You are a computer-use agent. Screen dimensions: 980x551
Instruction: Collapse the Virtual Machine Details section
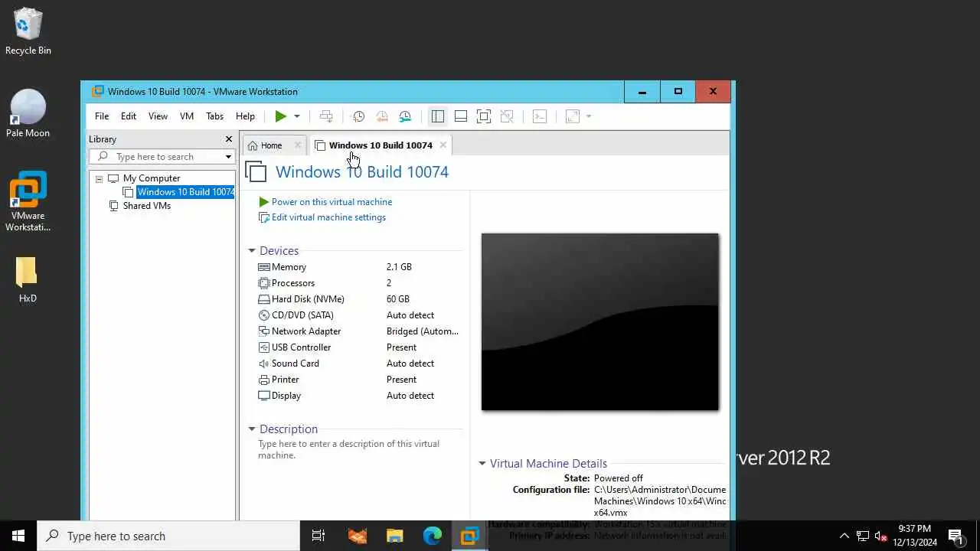(482, 464)
